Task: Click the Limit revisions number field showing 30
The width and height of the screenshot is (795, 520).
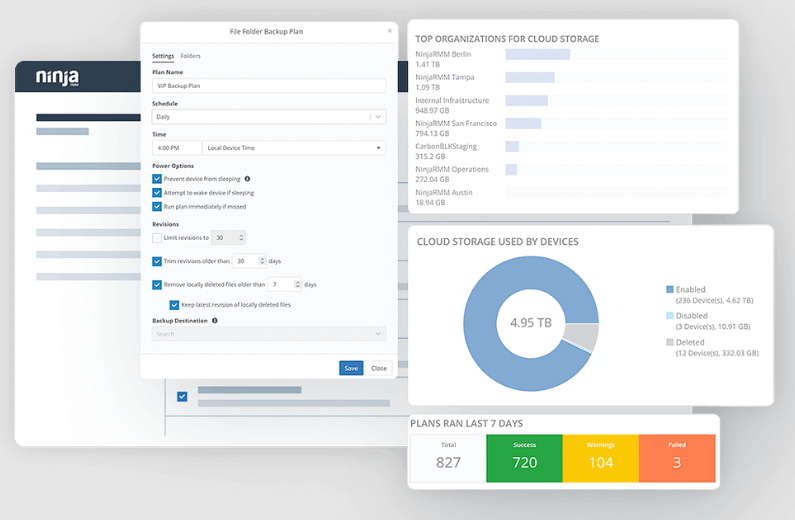Action: click(225, 237)
